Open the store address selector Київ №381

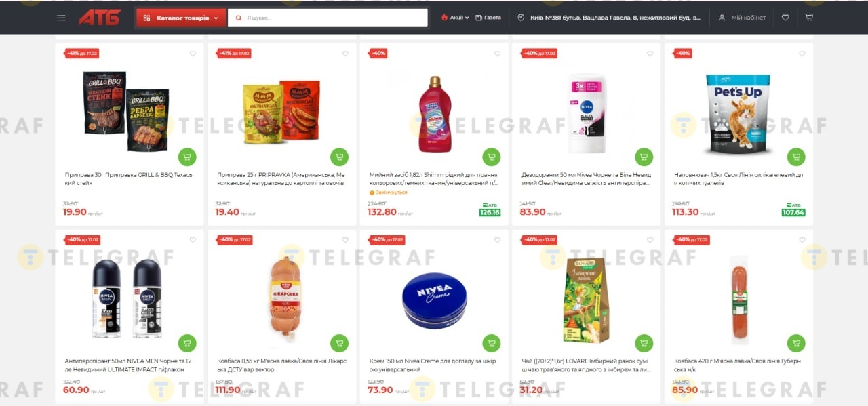[x=609, y=18]
